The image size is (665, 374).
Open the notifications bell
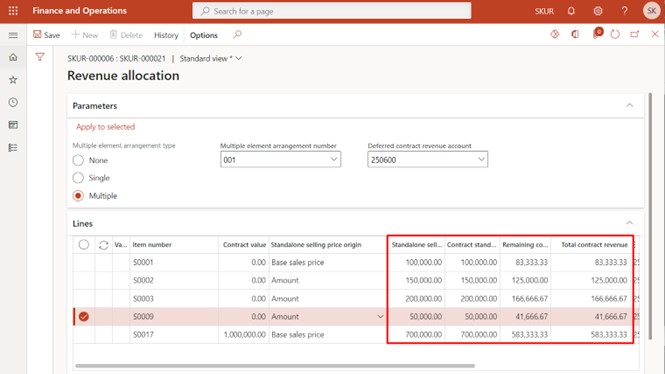click(571, 11)
